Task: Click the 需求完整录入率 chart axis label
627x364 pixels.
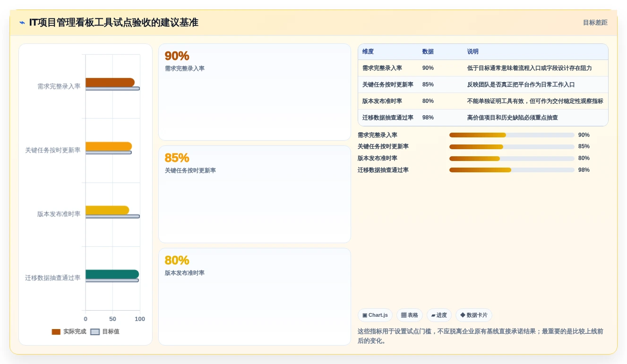Action: point(59,86)
